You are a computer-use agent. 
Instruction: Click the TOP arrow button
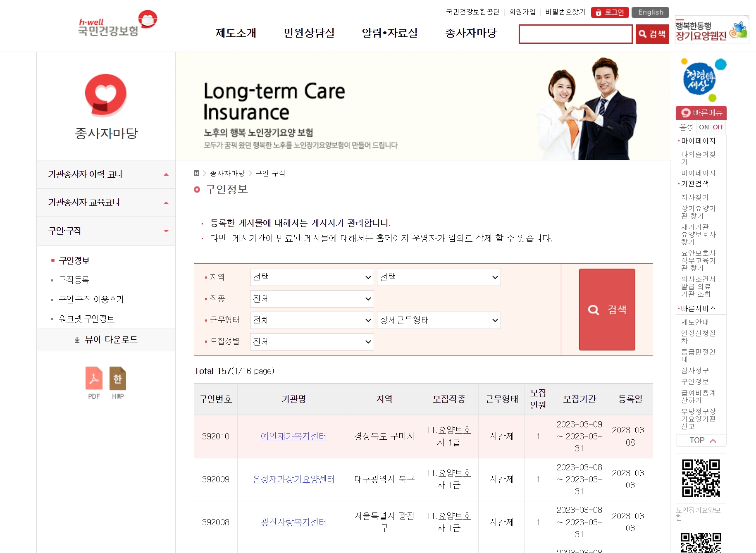point(701,441)
